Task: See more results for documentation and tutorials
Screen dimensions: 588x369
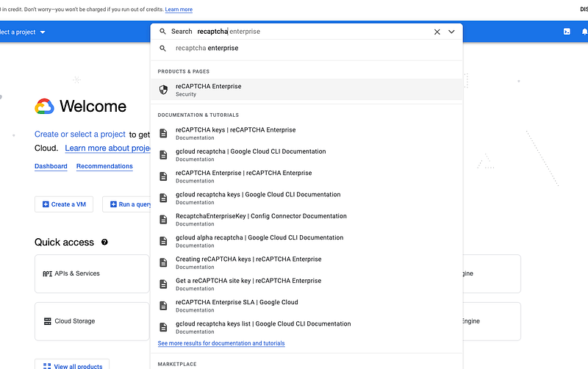Action: coord(221,343)
